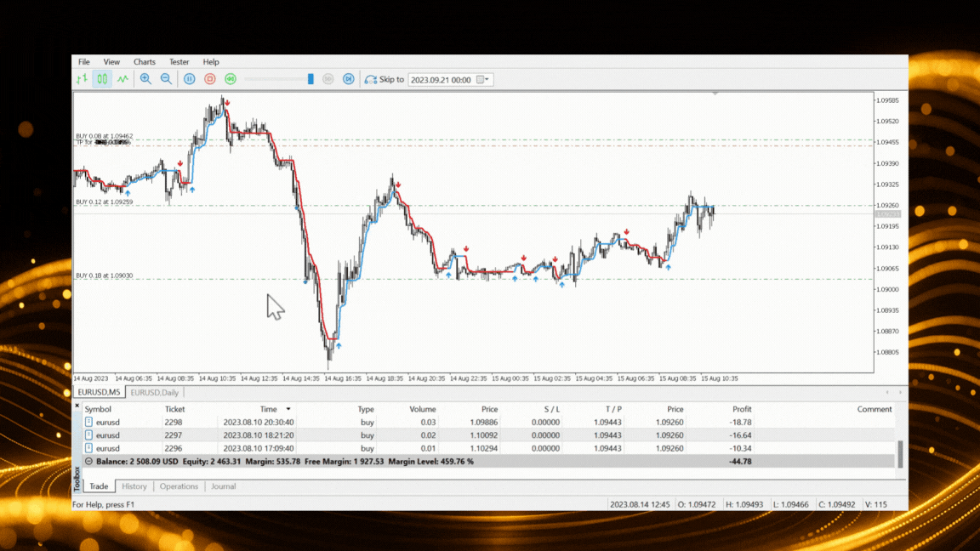
Task: Click open price 1.10092
Action: (x=484, y=435)
